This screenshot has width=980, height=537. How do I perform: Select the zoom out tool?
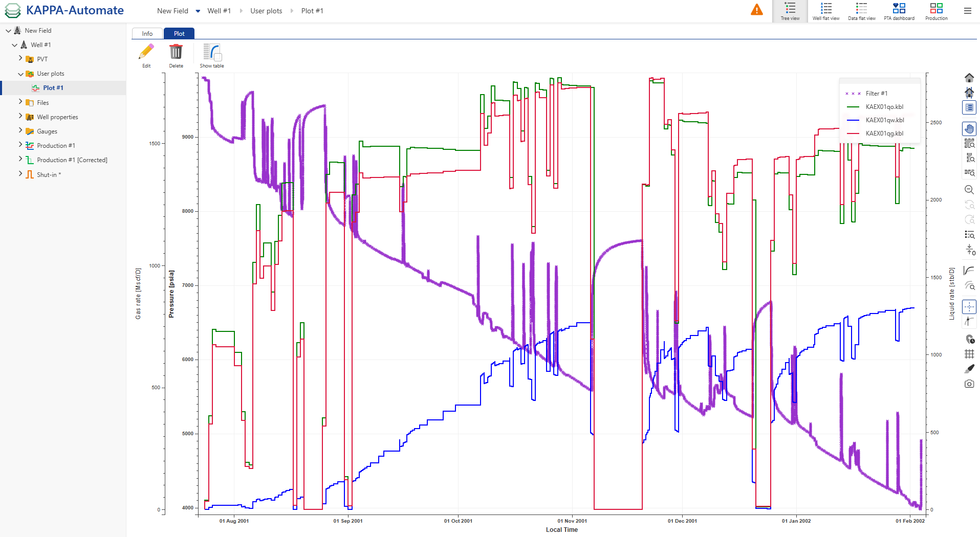[x=969, y=190]
